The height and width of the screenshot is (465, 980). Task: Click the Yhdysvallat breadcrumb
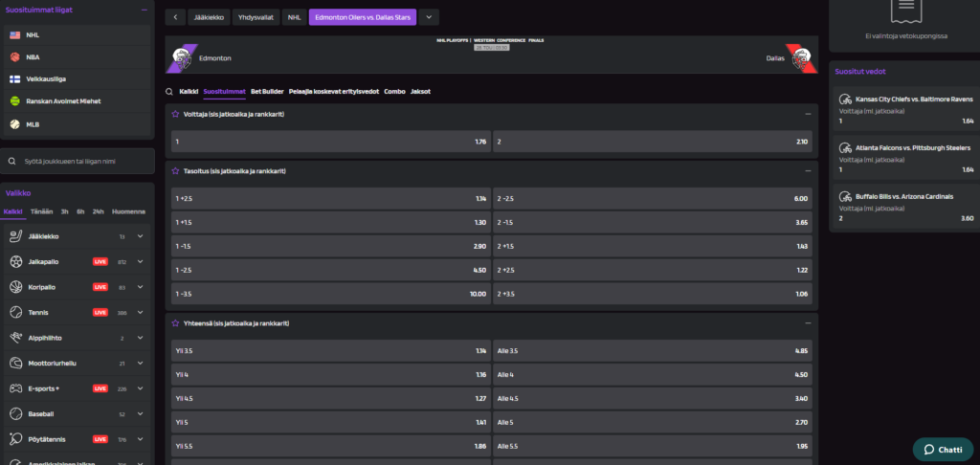pos(256,17)
